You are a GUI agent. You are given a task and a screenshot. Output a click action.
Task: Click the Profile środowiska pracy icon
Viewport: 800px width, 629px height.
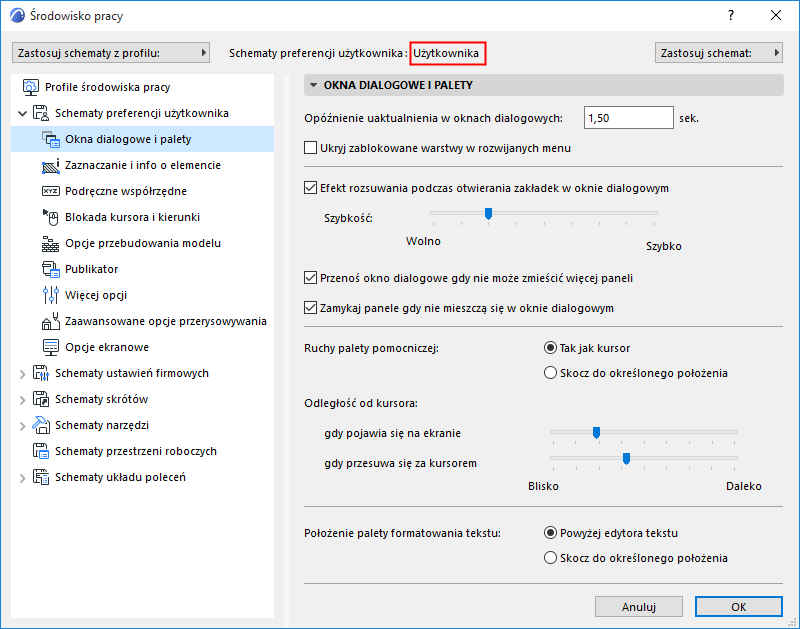[x=31, y=87]
